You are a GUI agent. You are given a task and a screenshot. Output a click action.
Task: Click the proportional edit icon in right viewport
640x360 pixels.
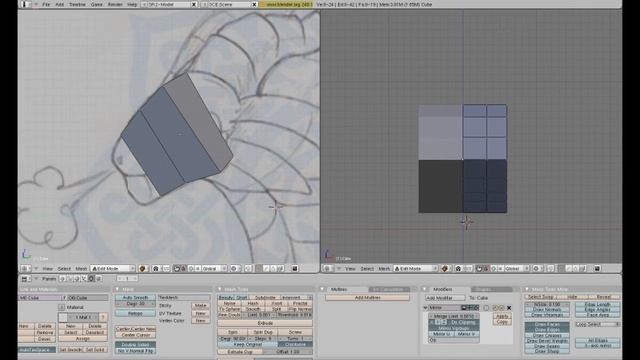[x=538, y=269]
